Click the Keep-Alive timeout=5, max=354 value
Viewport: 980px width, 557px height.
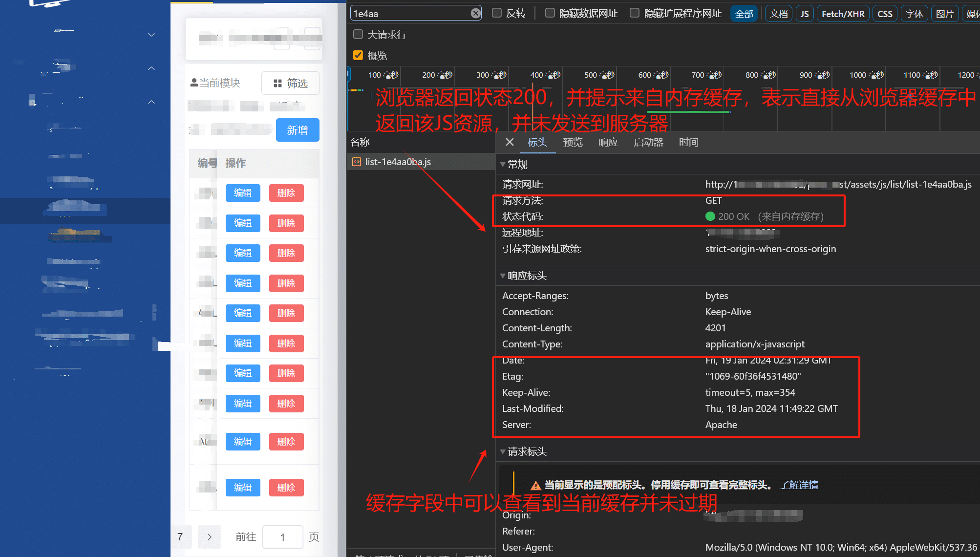(750, 392)
